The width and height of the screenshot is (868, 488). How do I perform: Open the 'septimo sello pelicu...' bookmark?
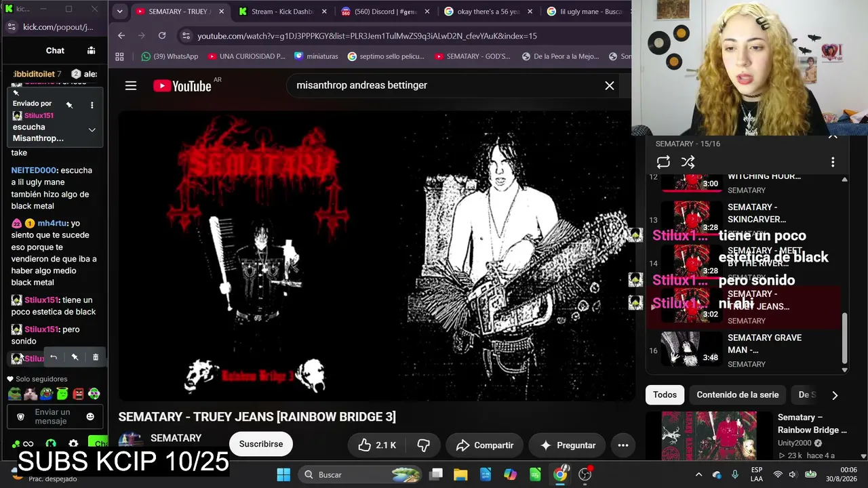coord(386,57)
